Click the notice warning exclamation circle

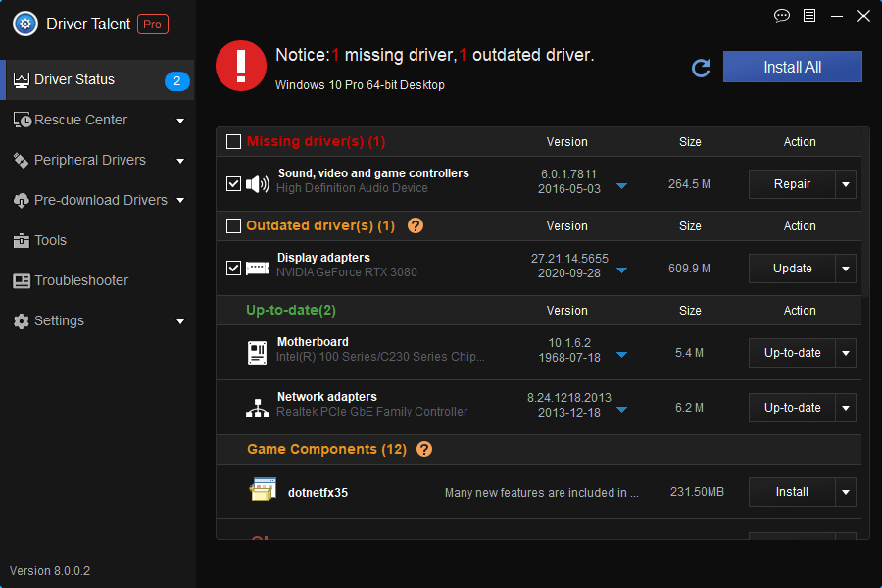(240, 66)
